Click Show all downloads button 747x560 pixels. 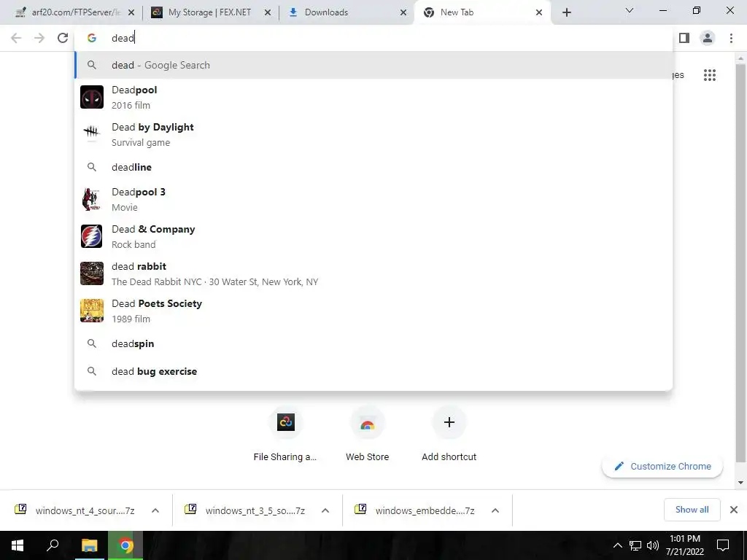click(x=692, y=510)
